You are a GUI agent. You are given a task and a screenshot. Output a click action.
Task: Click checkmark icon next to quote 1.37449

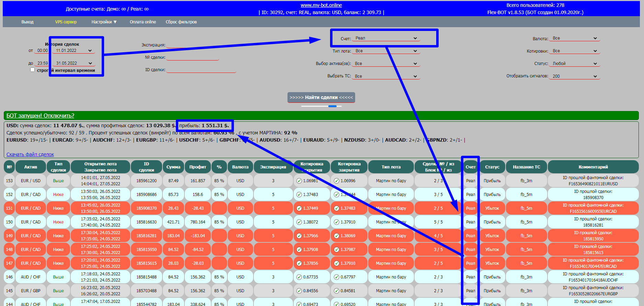[299, 208]
